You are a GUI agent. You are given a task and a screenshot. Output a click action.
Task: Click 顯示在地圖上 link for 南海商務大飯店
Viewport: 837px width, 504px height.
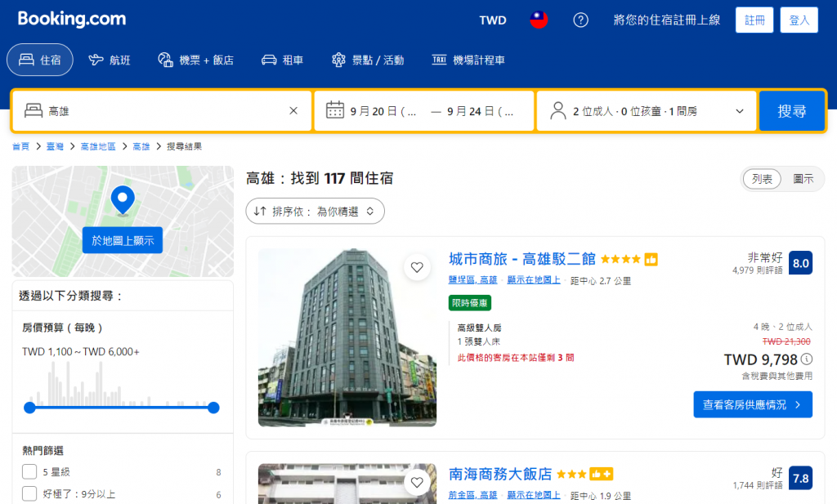pyautogui.click(x=534, y=496)
